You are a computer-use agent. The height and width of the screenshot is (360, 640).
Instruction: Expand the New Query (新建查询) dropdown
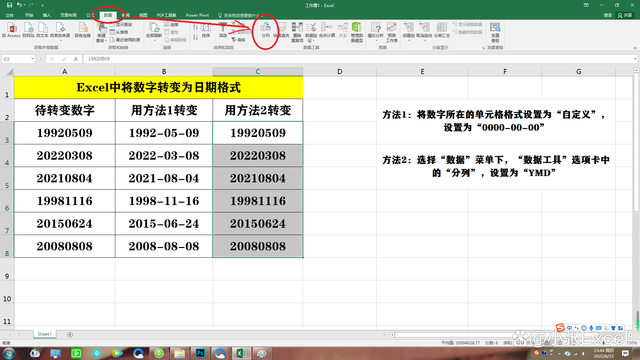point(101,32)
